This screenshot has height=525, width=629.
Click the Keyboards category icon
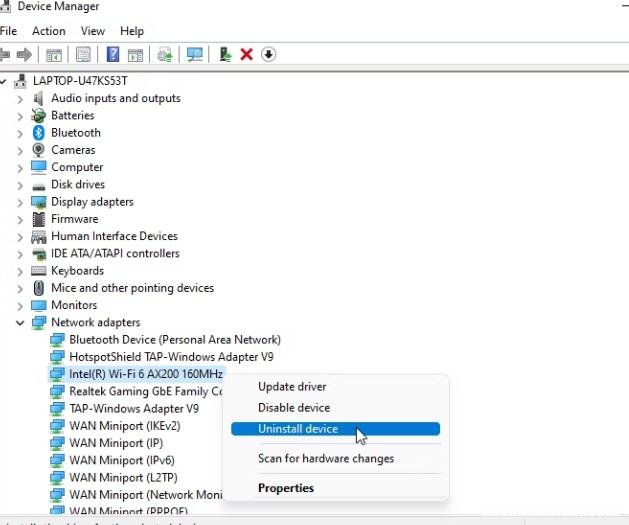click(x=39, y=271)
